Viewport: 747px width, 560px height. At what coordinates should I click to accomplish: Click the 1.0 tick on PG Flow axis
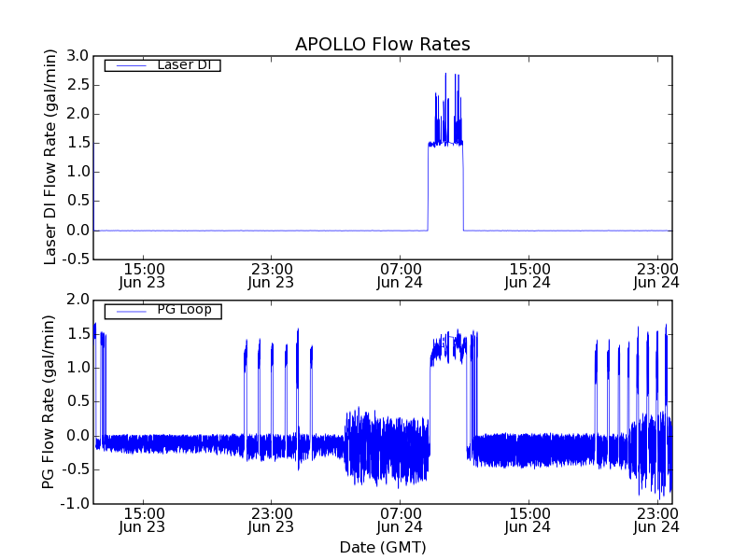(78, 368)
